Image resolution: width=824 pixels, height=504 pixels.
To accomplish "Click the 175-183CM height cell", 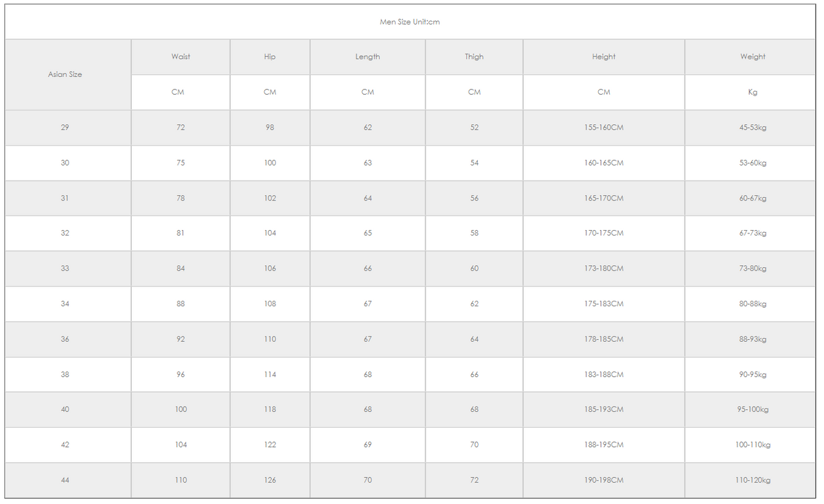I will click(x=604, y=303).
